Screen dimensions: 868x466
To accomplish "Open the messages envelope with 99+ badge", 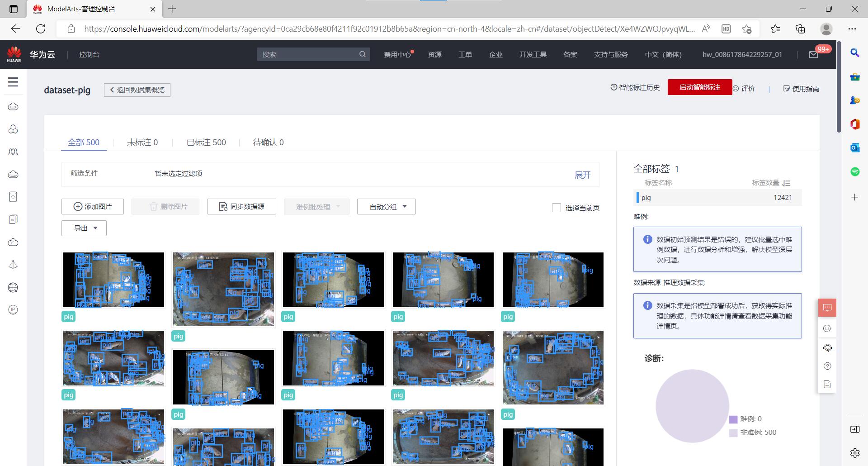I will 814,54.
